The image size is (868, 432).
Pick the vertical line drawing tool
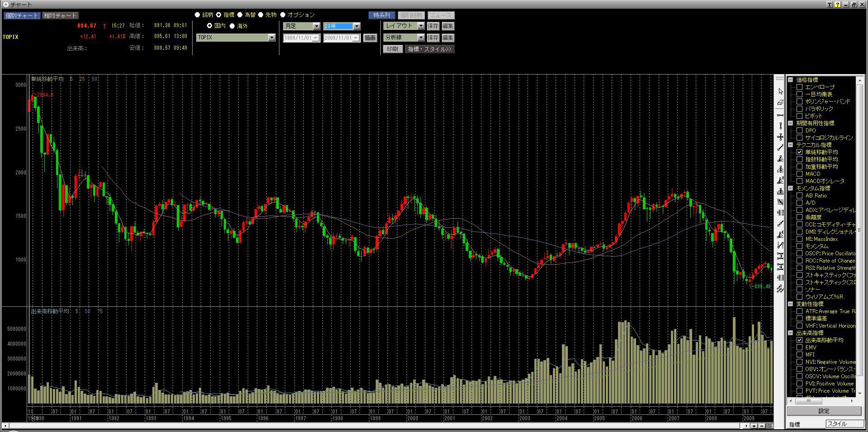780,126
